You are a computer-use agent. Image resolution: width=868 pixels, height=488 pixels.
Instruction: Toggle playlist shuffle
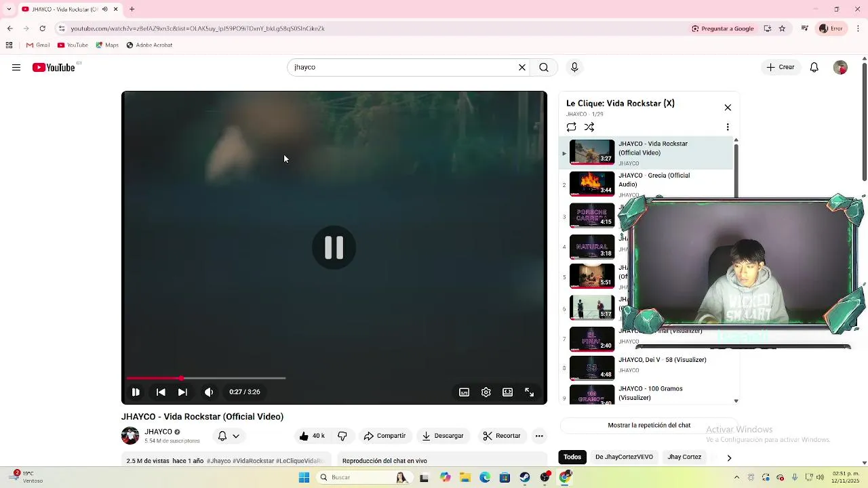tap(589, 127)
